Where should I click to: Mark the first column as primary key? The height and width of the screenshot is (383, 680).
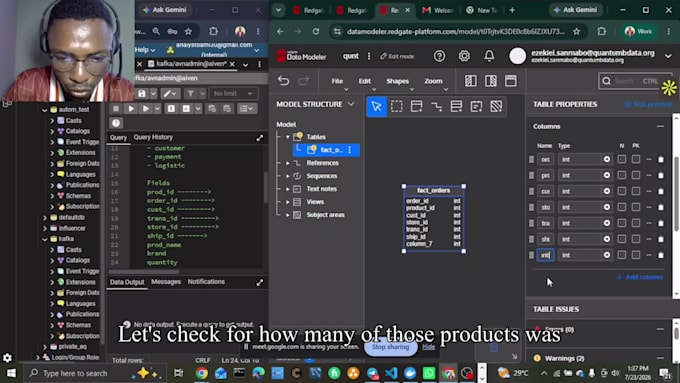[x=636, y=159]
